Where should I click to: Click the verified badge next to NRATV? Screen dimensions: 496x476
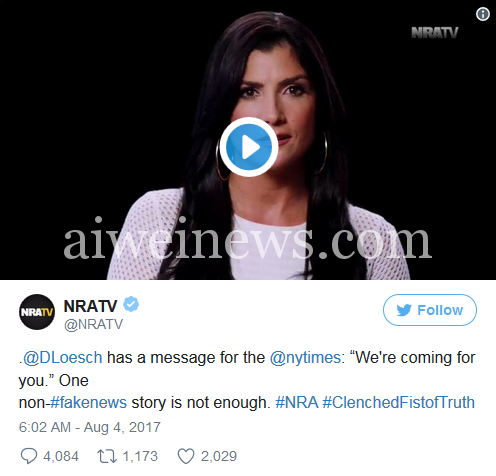click(131, 304)
